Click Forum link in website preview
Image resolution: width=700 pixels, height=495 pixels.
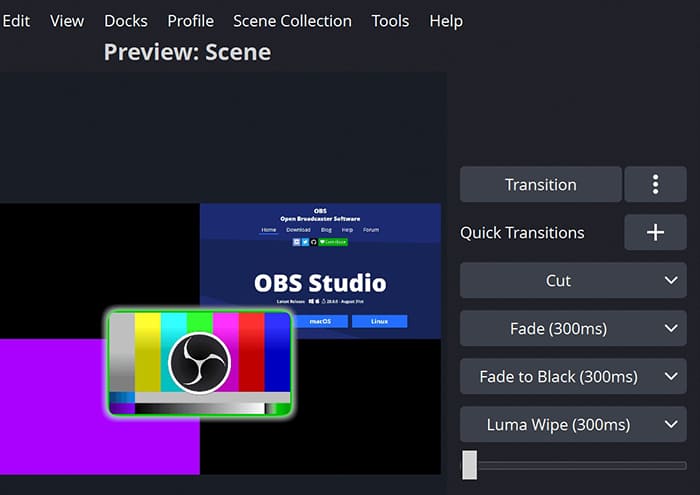(x=371, y=230)
